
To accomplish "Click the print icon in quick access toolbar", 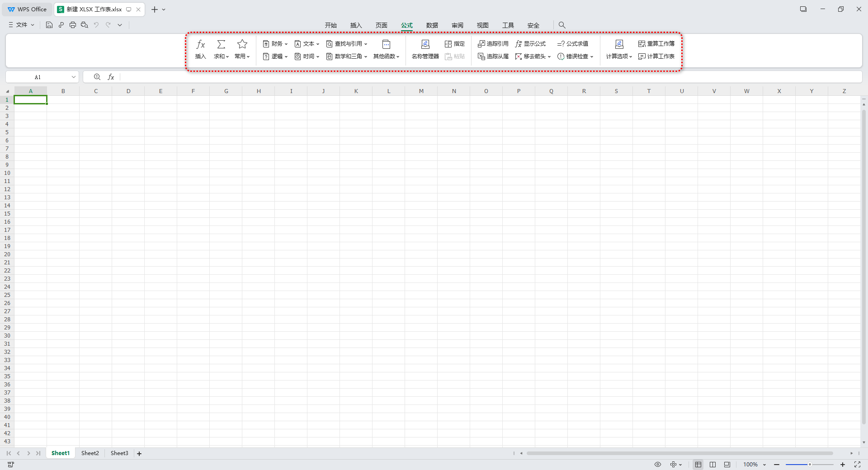I will coord(73,25).
